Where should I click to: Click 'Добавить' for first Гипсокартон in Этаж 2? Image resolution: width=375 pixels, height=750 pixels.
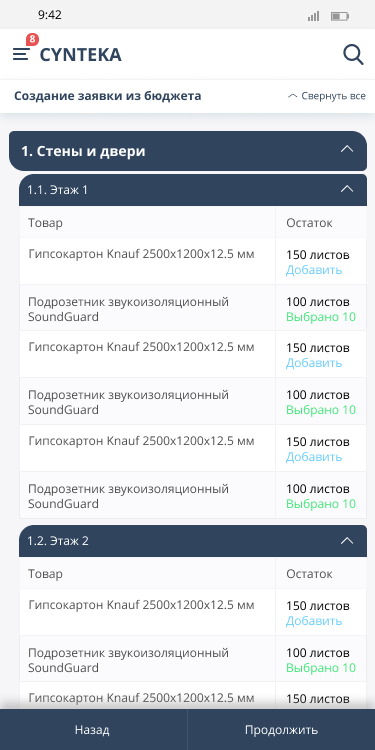click(x=314, y=621)
